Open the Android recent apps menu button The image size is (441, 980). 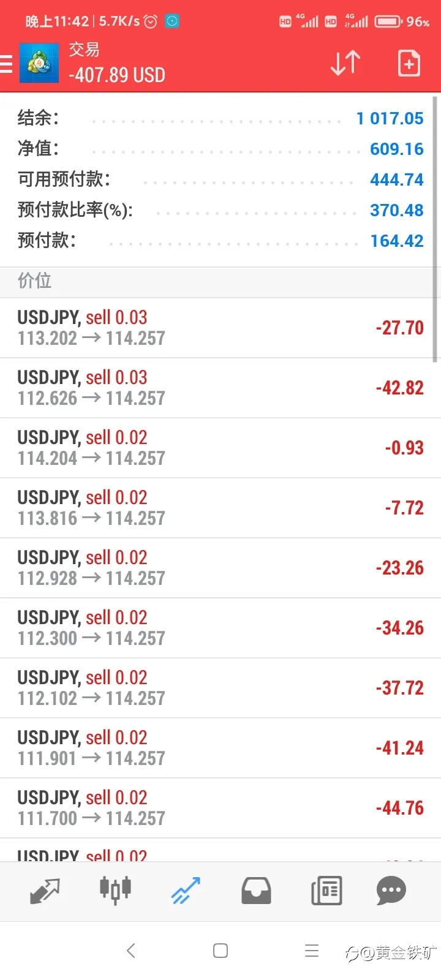[x=312, y=951]
